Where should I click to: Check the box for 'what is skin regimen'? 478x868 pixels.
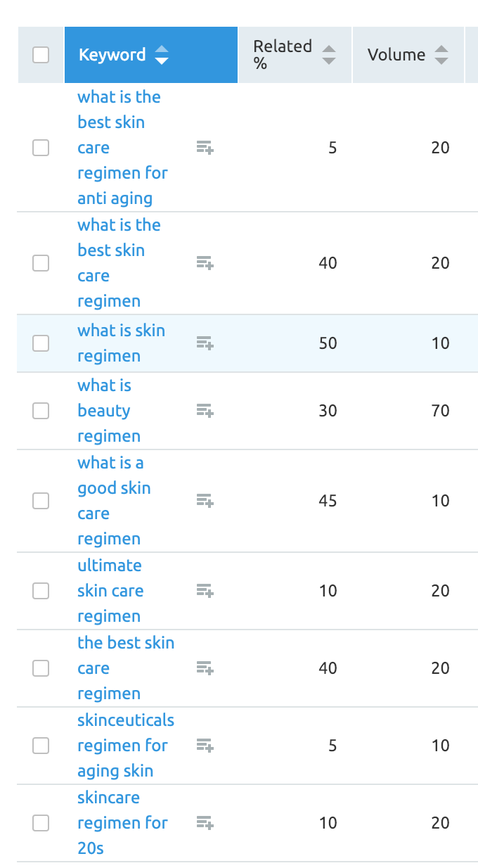(x=41, y=343)
